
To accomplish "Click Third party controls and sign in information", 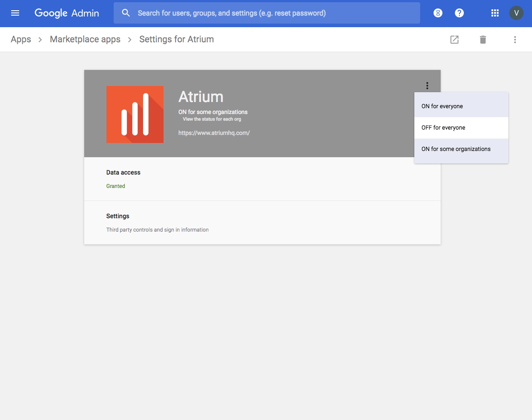I will 157,230.
